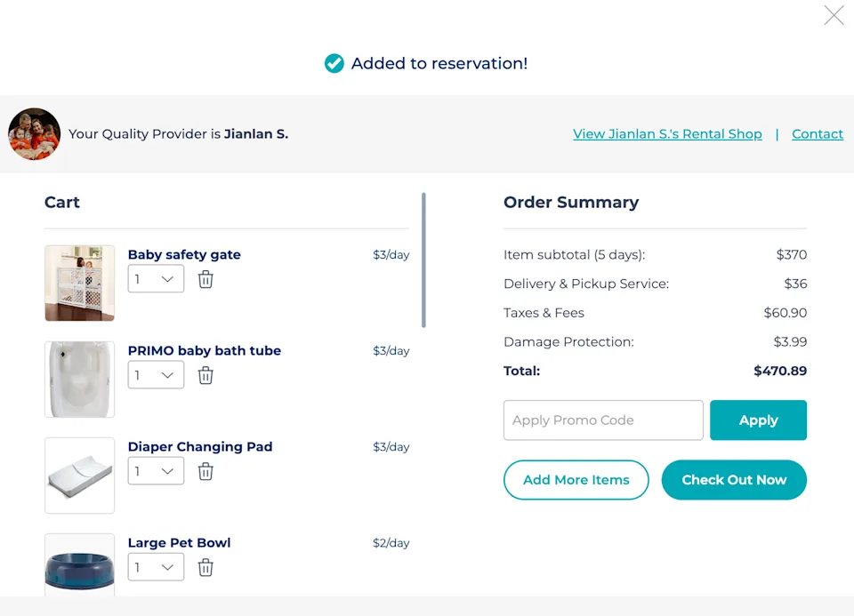This screenshot has width=854, height=616.
Task: Remove Large Pet Bowl using trash icon
Action: [205, 567]
